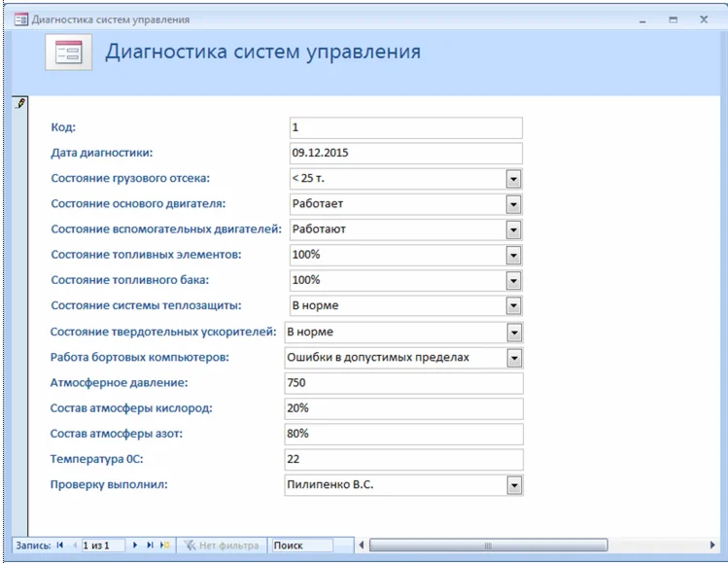728x563 pixels.
Task: Click the next record arrow
Action: coord(135,545)
